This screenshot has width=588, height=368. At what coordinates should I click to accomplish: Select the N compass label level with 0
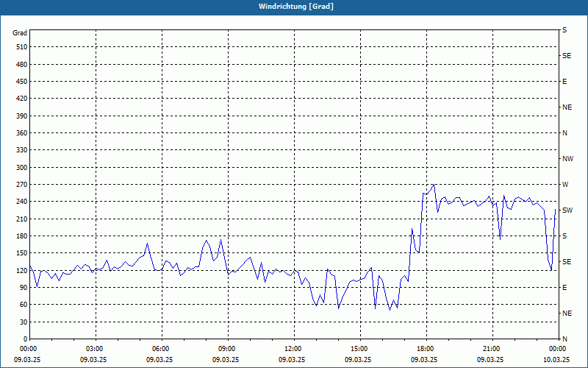[564, 339]
